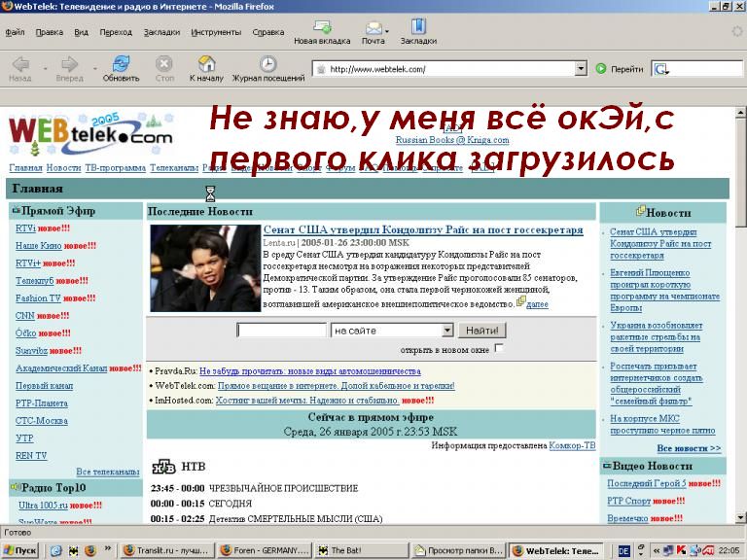Go home with К началу icon

pyautogui.click(x=206, y=64)
